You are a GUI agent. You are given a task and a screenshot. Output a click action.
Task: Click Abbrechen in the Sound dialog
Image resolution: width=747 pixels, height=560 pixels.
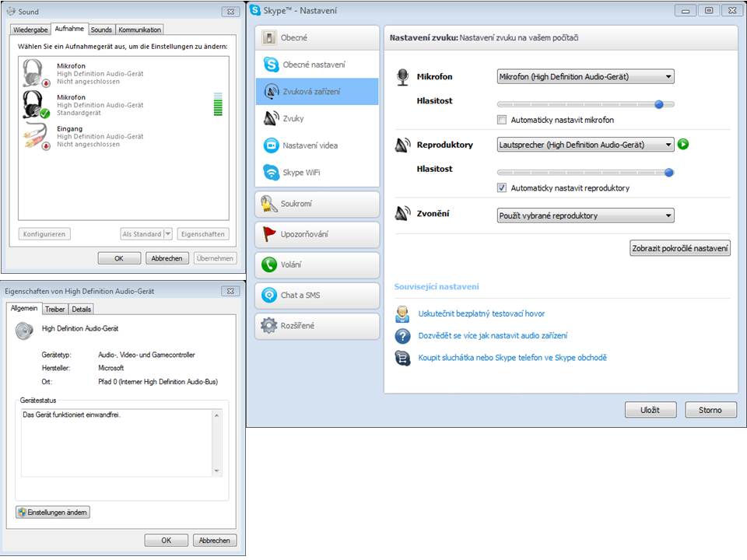167,258
